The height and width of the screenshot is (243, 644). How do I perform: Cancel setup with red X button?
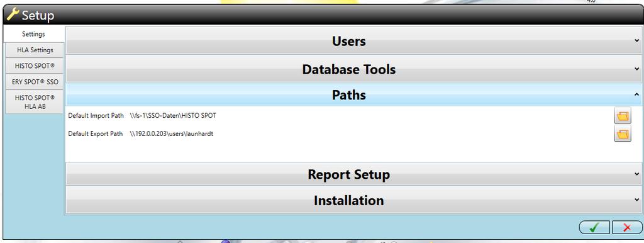click(x=627, y=227)
